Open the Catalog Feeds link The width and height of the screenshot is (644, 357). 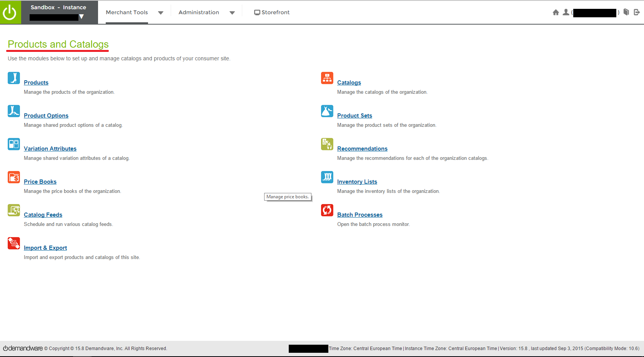point(43,215)
